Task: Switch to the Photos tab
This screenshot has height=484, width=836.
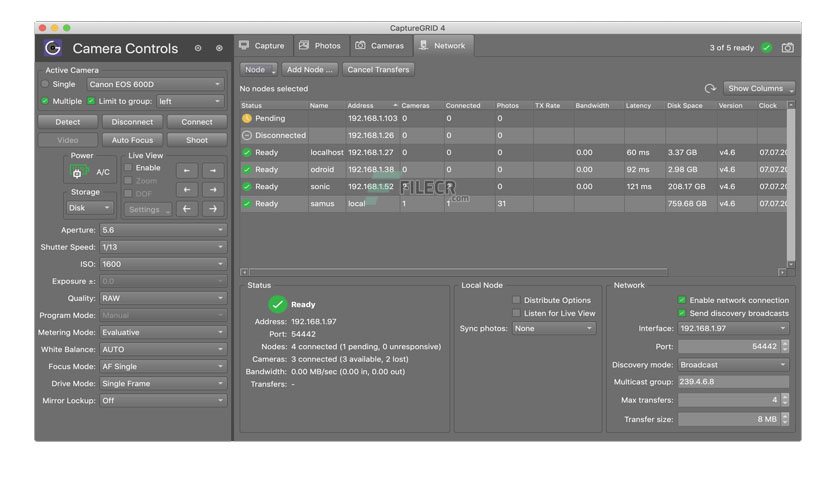Action: tap(320, 46)
